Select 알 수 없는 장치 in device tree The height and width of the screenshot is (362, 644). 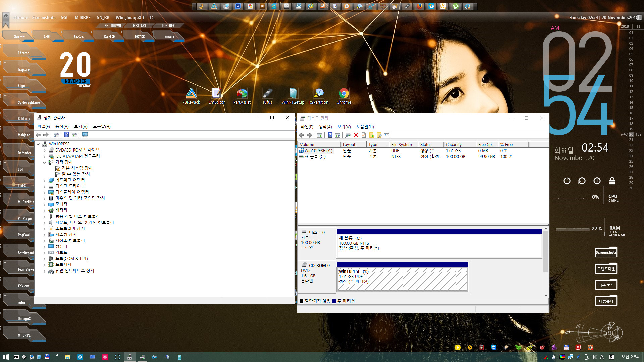(x=75, y=174)
